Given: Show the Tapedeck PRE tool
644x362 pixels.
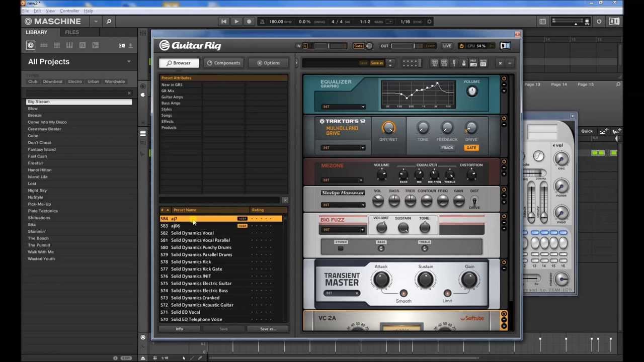Looking at the screenshot, I should coord(434,63).
